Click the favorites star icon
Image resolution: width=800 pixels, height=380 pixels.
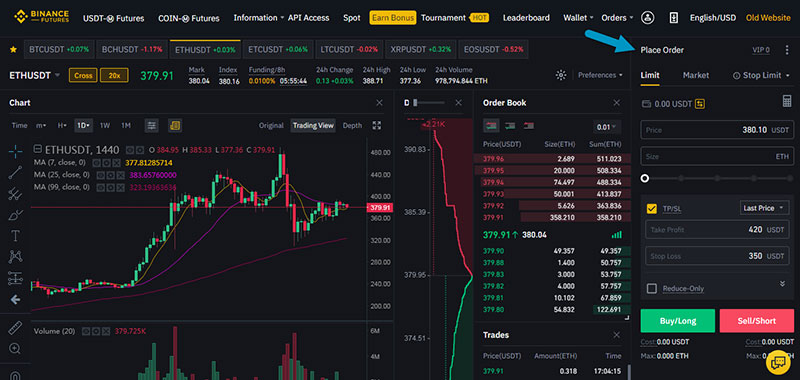(13, 49)
